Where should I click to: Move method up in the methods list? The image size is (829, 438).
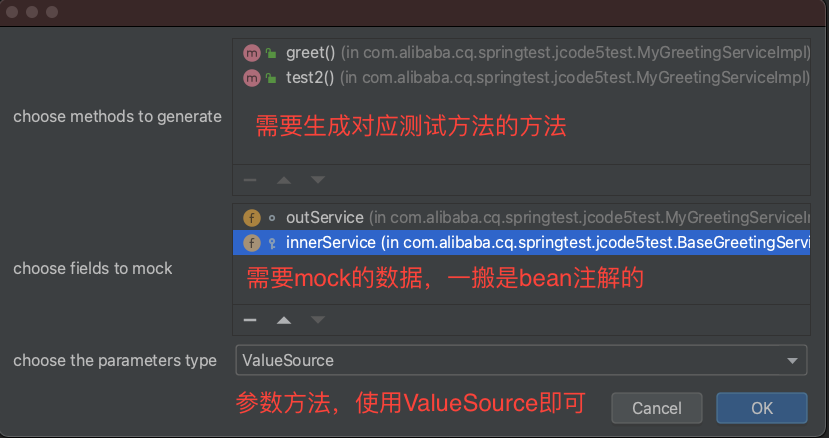[x=284, y=180]
